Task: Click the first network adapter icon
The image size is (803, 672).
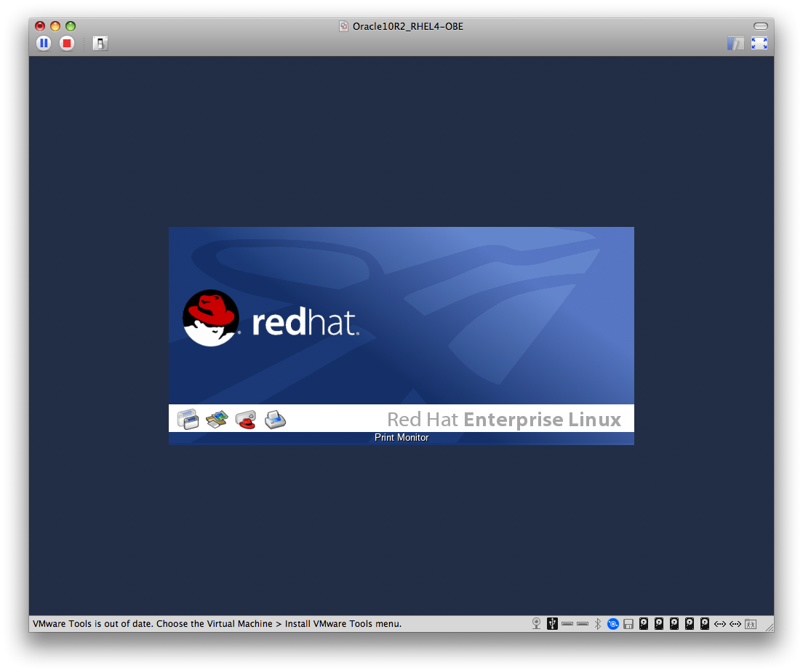Action: pos(720,624)
